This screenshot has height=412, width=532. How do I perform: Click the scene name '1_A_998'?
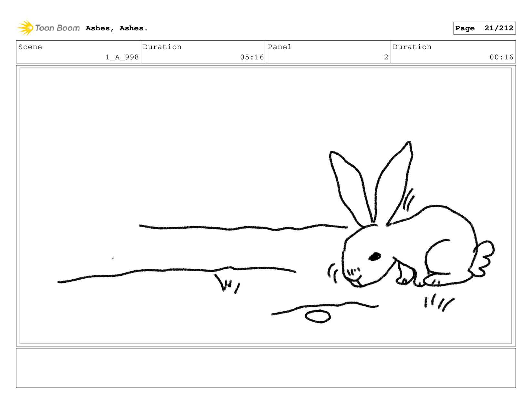tap(122, 57)
